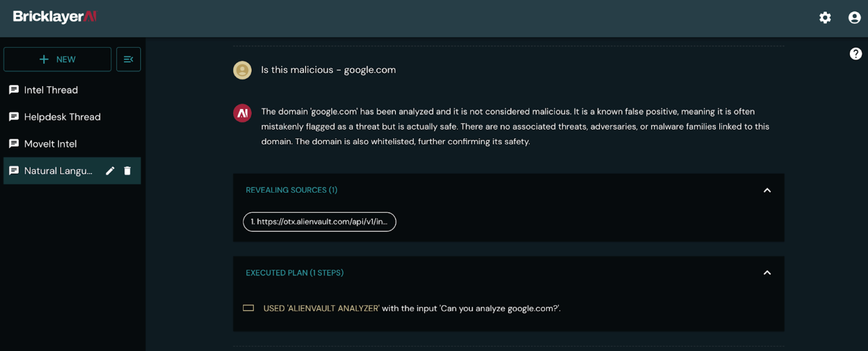Viewport: 868px width, 351px height.
Task: Select the MoveIt Intel thread
Action: pyautogui.click(x=50, y=144)
